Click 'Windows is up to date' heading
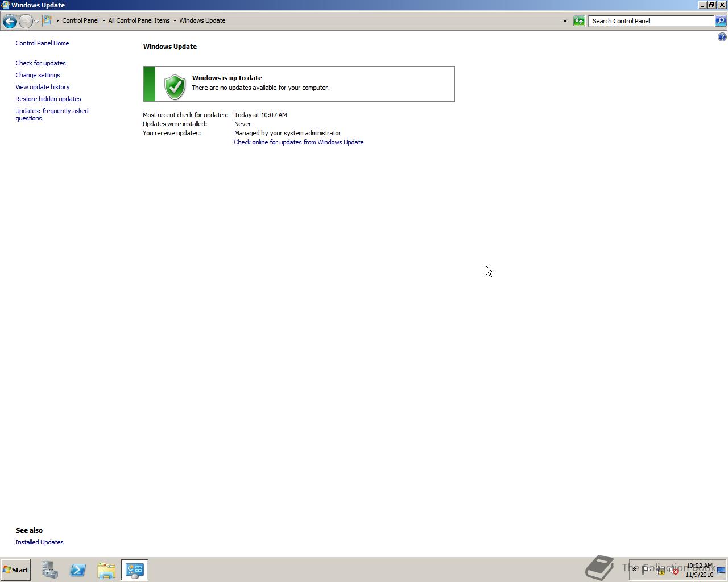728x582 pixels. click(227, 78)
